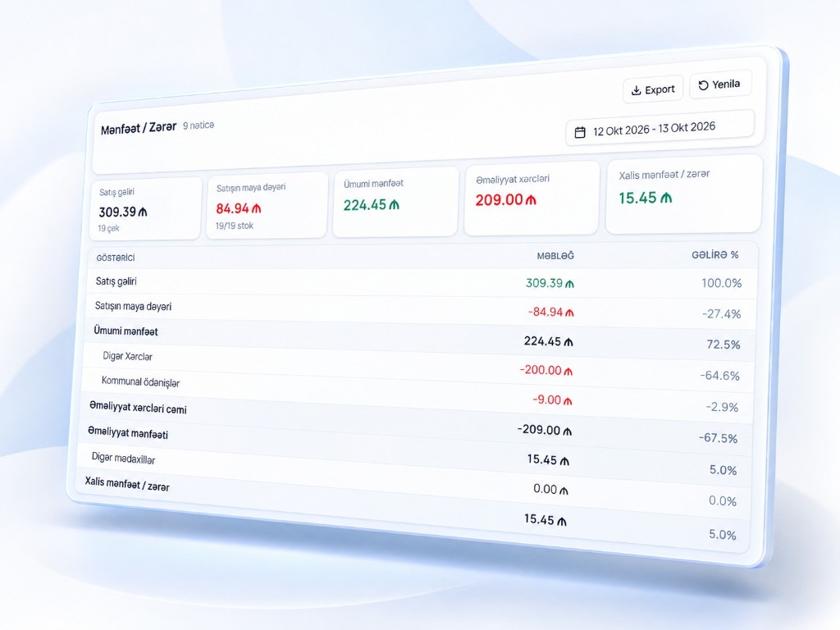
Task: Select the Əməliyyat xərcləri summary card
Action: 531,198
